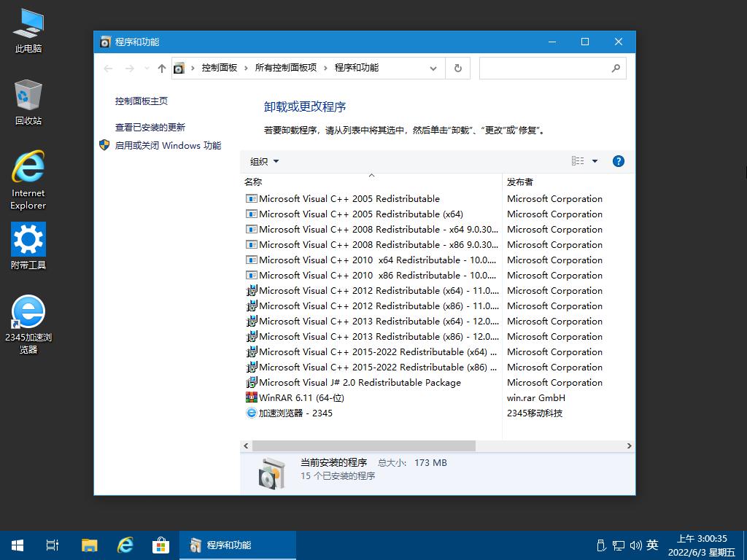Image resolution: width=747 pixels, height=560 pixels.
Task: Maximize the 程序和功能 window
Action: (585, 42)
